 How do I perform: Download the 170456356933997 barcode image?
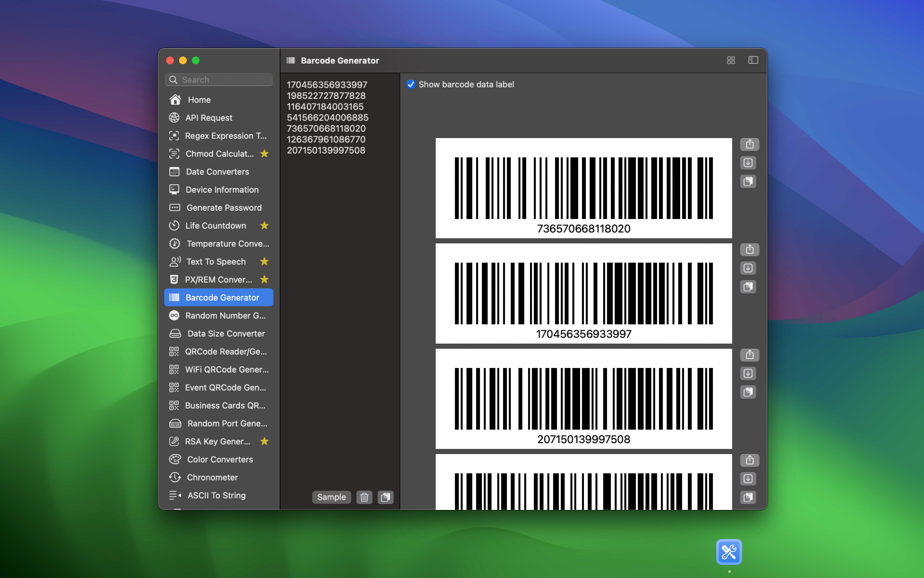pyautogui.click(x=748, y=268)
